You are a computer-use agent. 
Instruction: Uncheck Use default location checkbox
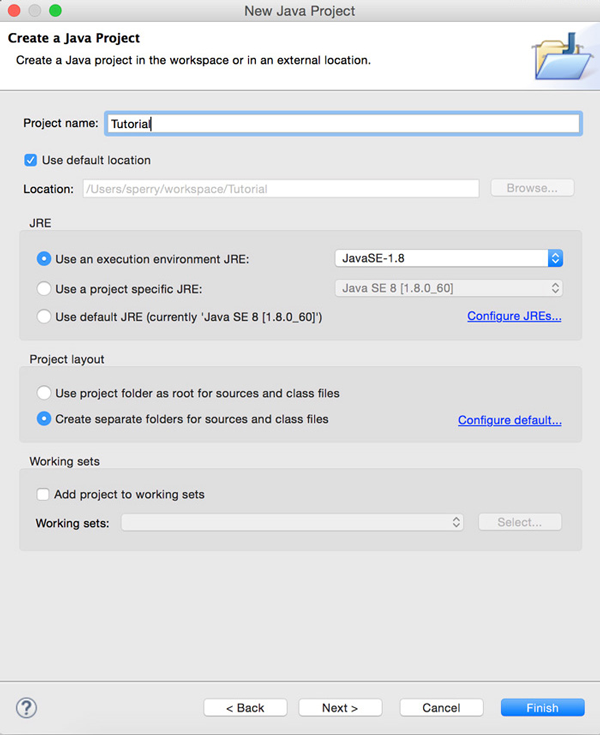click(30, 160)
